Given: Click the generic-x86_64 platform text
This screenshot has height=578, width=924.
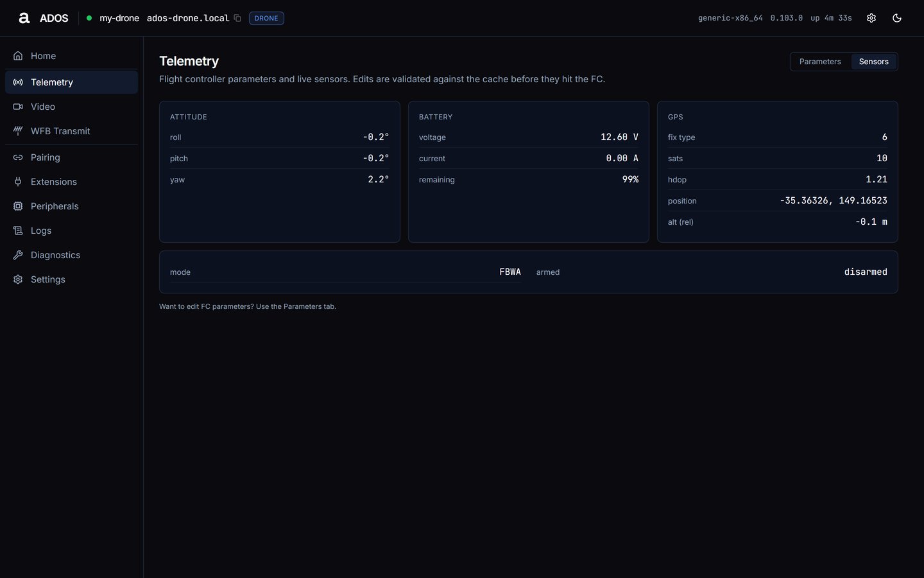Looking at the screenshot, I should tap(730, 18).
